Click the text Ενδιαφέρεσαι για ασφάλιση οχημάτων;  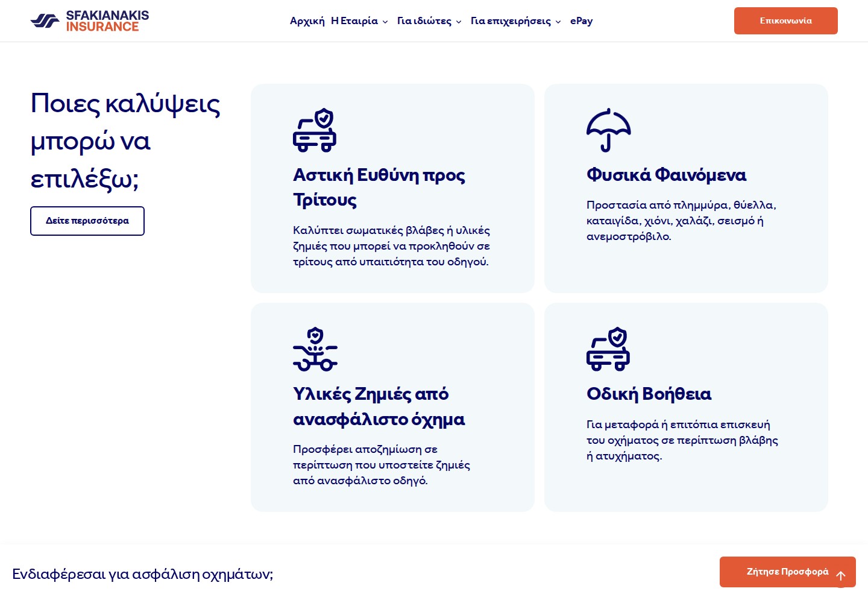143,573
